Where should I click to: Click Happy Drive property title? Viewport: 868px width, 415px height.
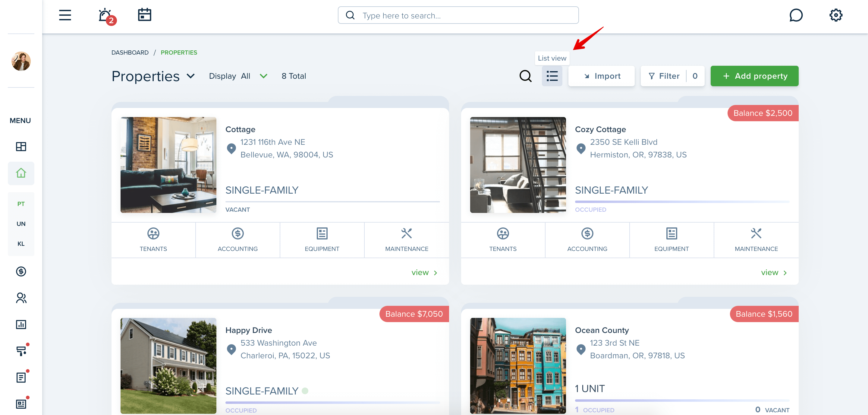tap(249, 330)
